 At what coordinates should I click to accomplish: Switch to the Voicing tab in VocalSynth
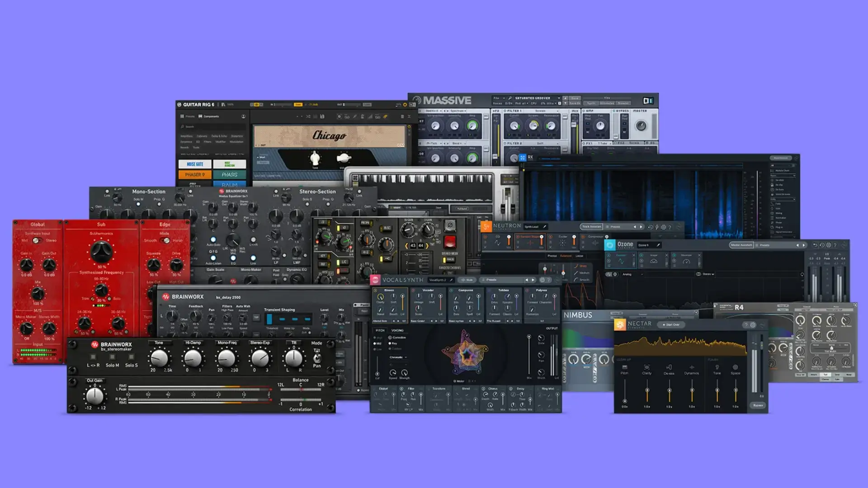397,330
